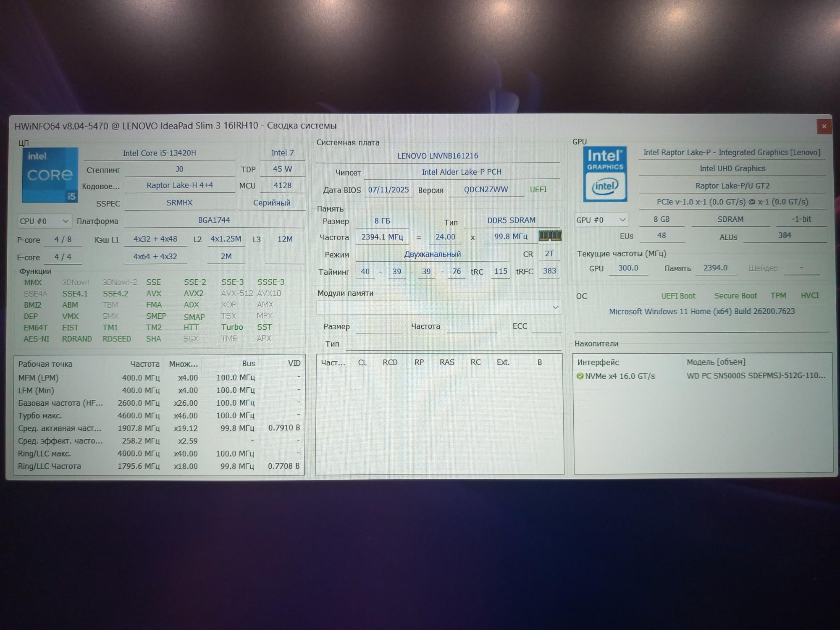Click the Intel Alder Lake-P PCH chipset field
The image size is (840, 630).
coord(461,172)
